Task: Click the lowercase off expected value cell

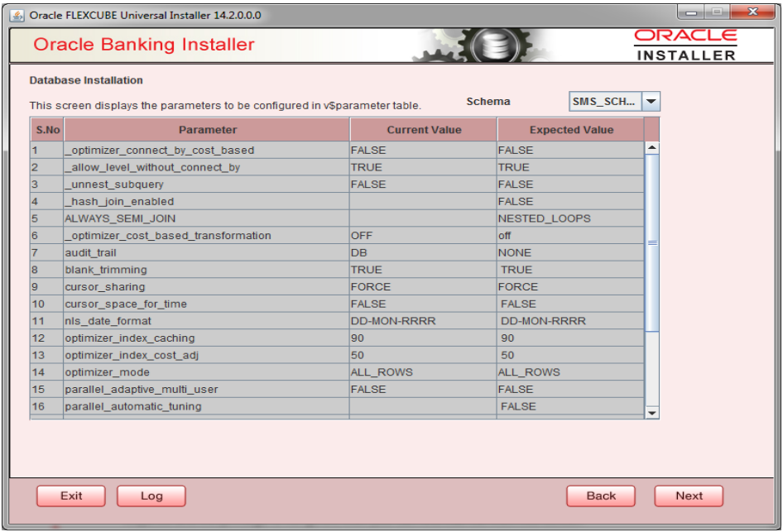Action: tap(570, 236)
